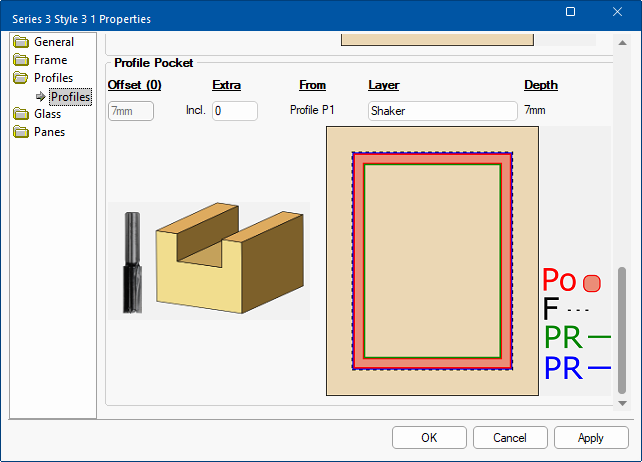Viewport: 642px width, 462px height.
Task: Click the Glass folder icon
Action: point(21,114)
